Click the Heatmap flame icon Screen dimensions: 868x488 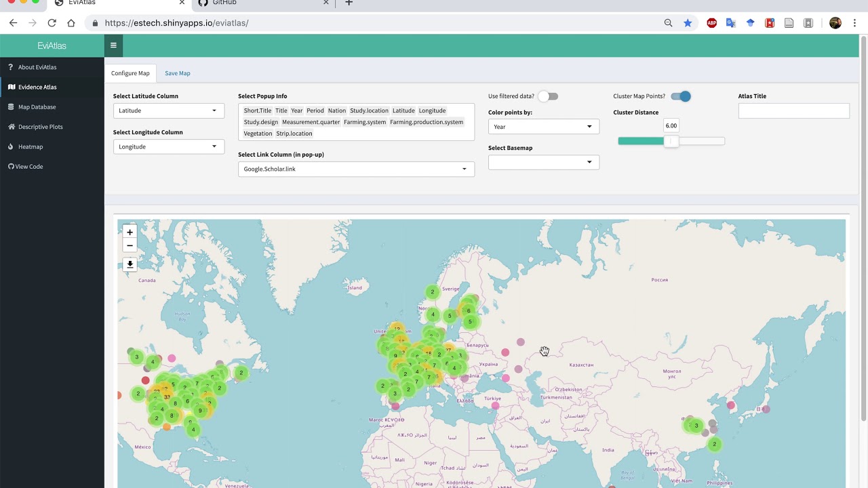coord(10,146)
